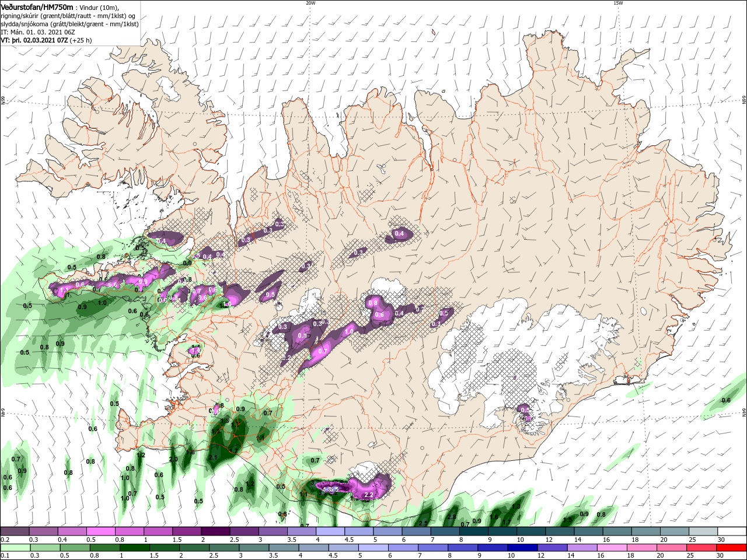
Task: Click lower-row red swatch between 25 and 30
Action: click(x=701, y=548)
